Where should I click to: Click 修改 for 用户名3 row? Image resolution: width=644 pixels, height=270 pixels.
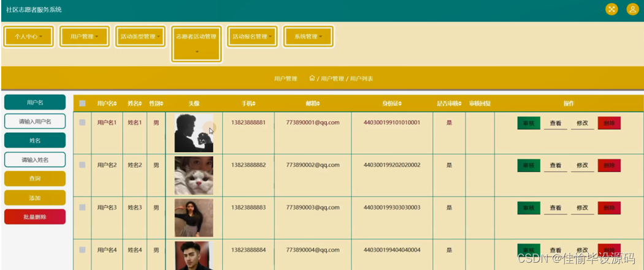point(583,208)
